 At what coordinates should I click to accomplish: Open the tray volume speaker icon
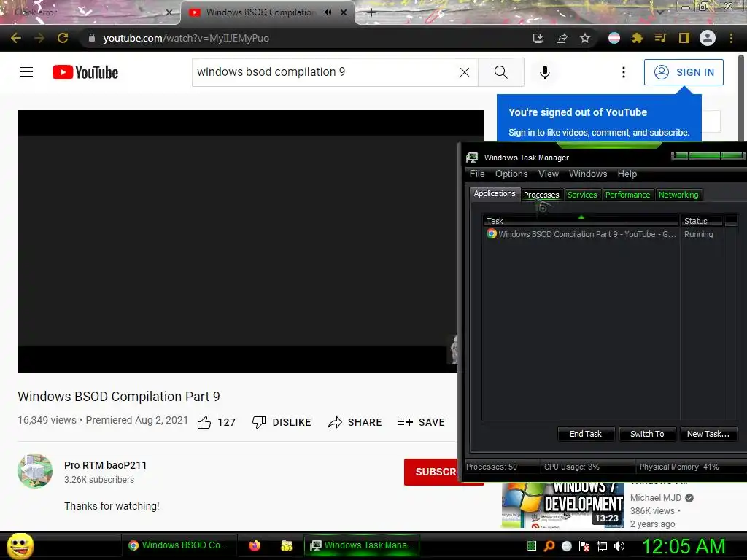point(619,546)
